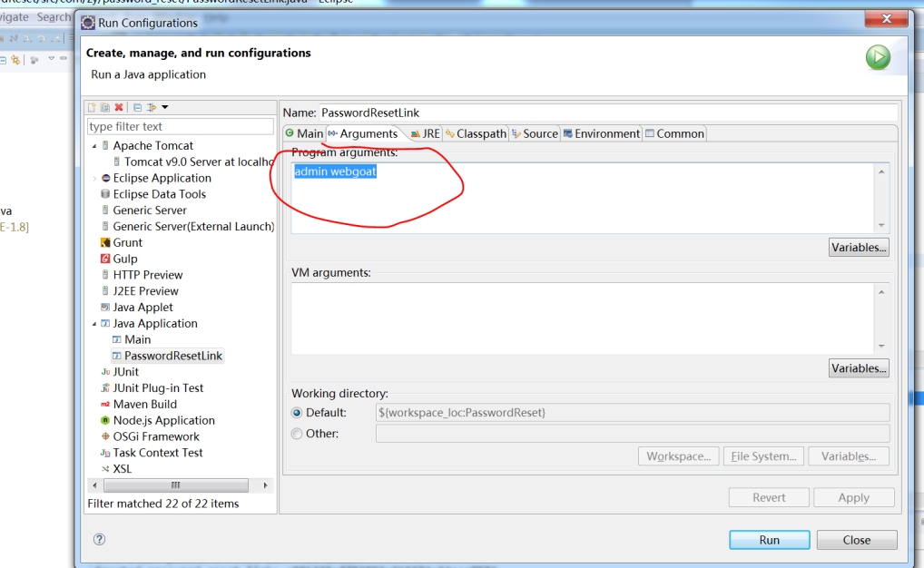Click the Eclipse Application icon

[x=105, y=178]
